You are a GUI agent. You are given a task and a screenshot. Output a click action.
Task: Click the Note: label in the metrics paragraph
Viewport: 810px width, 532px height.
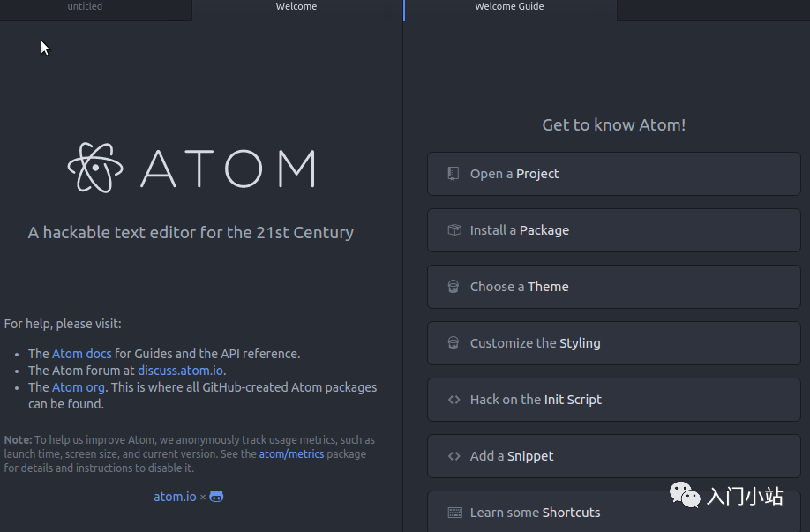point(18,440)
